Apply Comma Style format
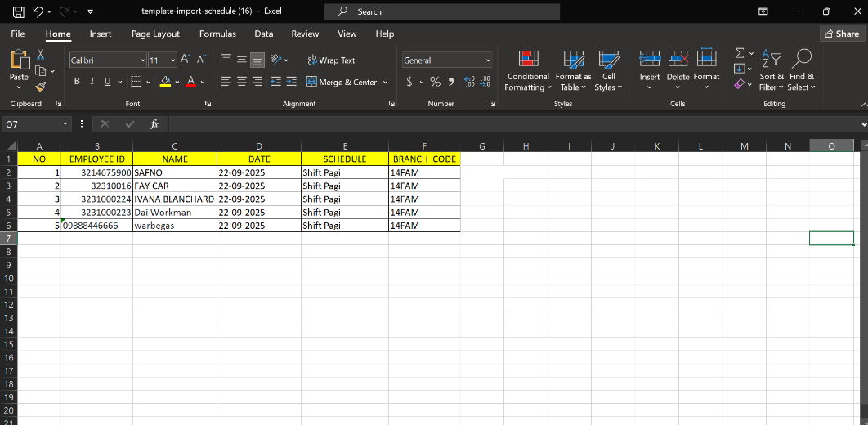Image resolution: width=868 pixels, height=425 pixels. [450, 82]
